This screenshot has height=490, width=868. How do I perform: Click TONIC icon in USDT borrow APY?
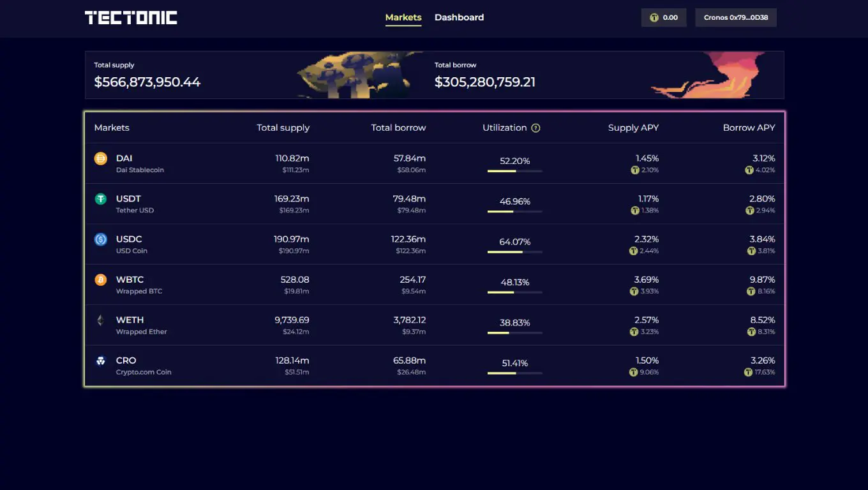(x=750, y=211)
